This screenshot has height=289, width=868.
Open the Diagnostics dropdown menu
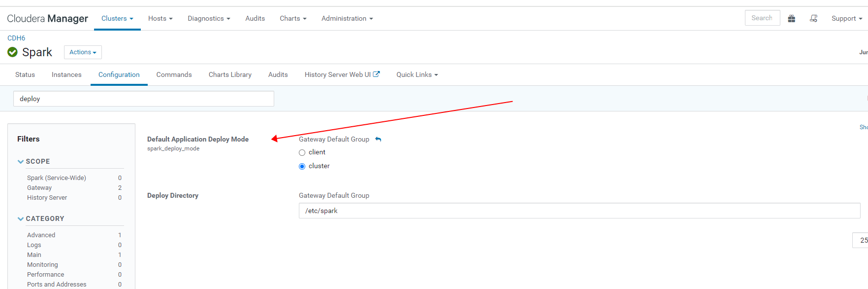(x=209, y=18)
